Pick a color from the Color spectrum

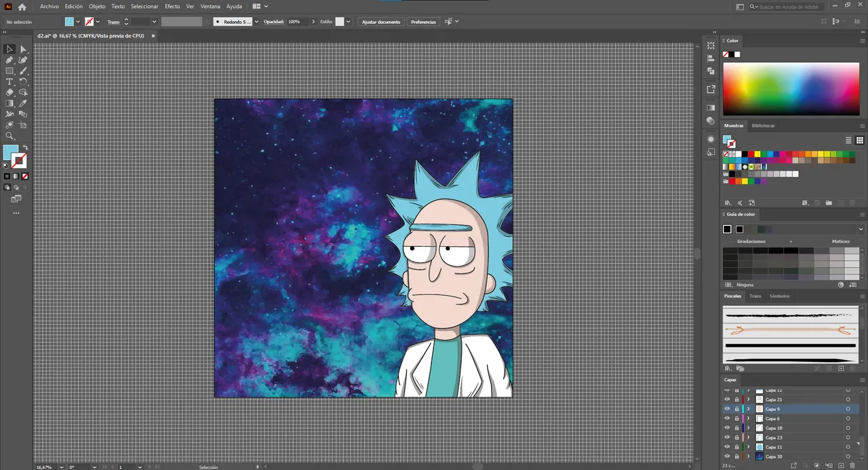pyautogui.click(x=791, y=89)
